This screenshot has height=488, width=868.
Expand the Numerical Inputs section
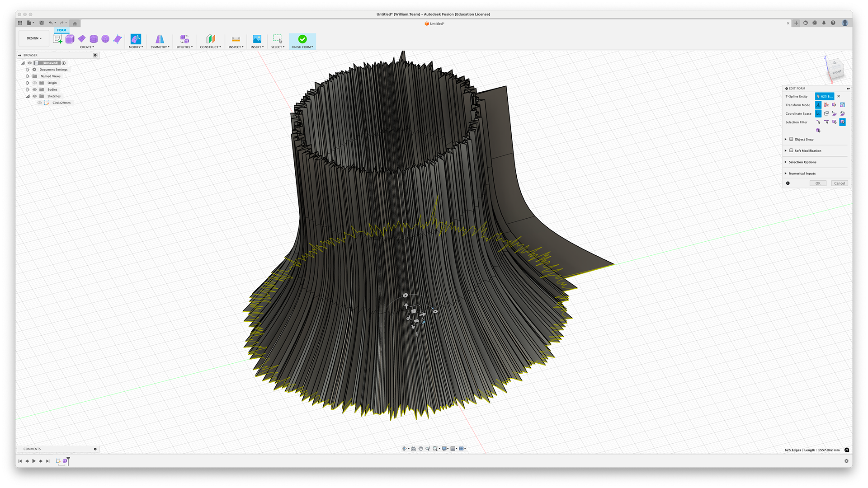(x=786, y=174)
